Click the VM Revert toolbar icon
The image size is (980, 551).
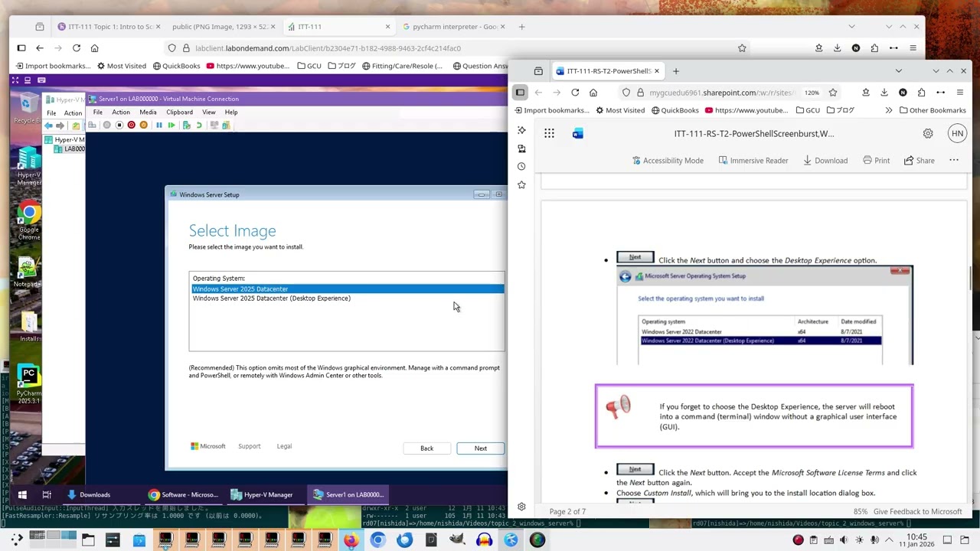pyautogui.click(x=199, y=126)
